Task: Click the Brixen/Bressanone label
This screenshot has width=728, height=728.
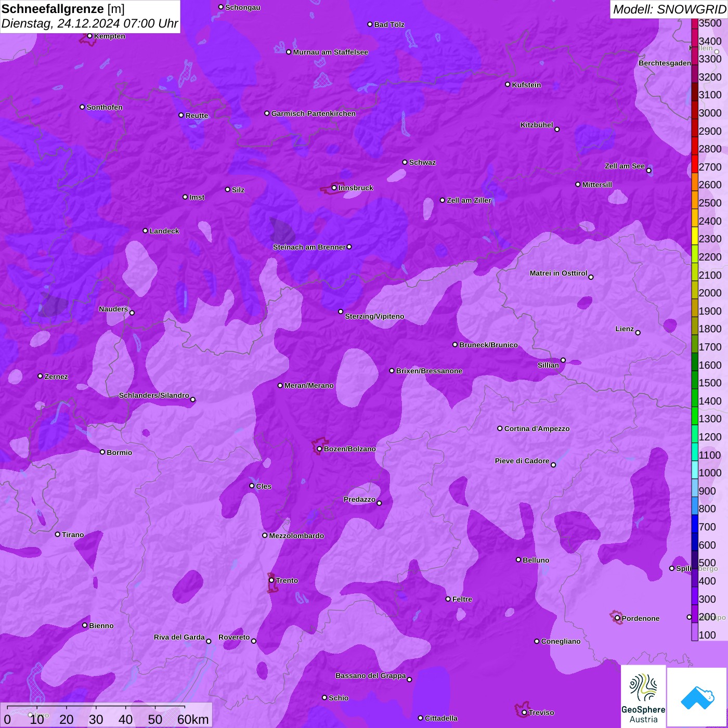Action: pos(430,371)
